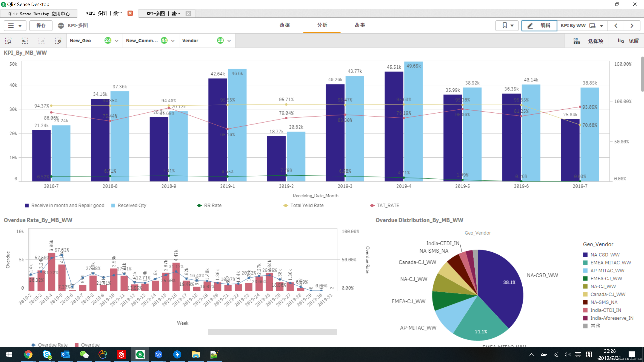This screenshot has width=644, height=362.
Task: Select the active *KPI-多图 tab
Action: [104, 13]
